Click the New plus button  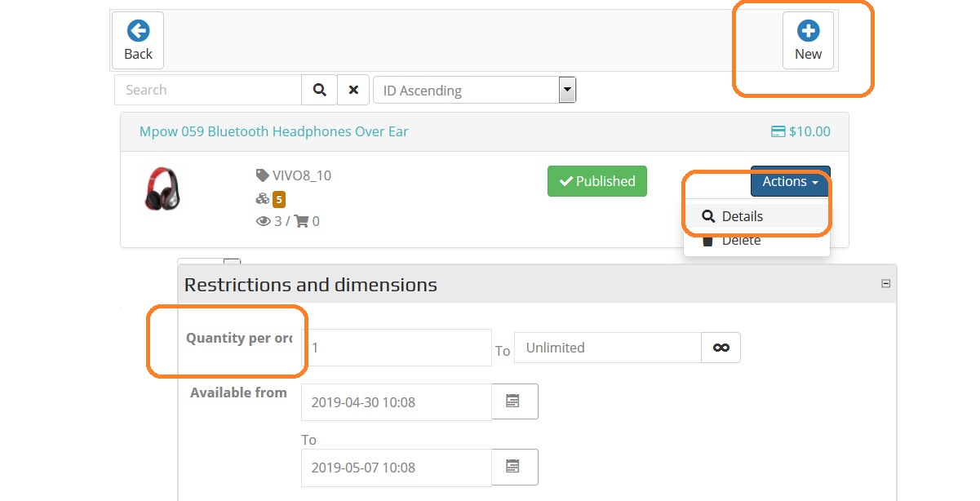coord(808,40)
